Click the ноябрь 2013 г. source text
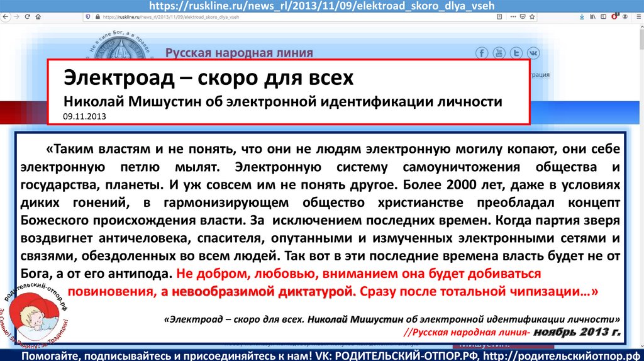 point(577,332)
